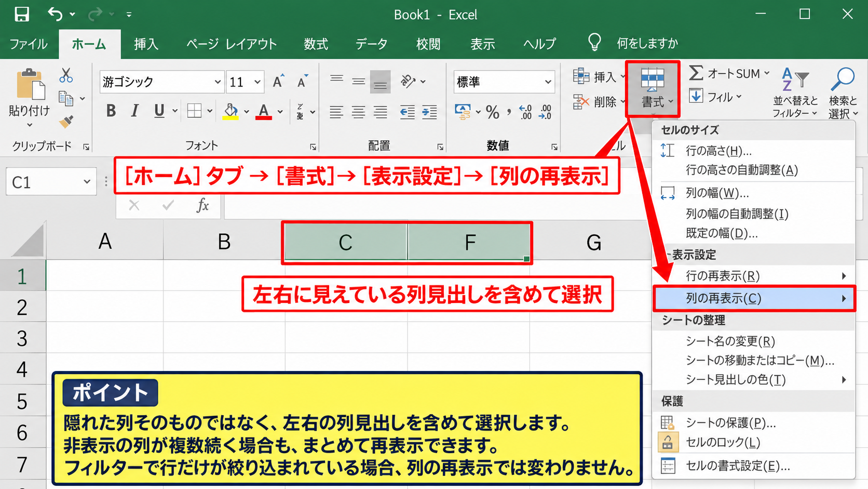Click the 書式 Format button
This screenshot has height=489, width=868.
tap(653, 89)
